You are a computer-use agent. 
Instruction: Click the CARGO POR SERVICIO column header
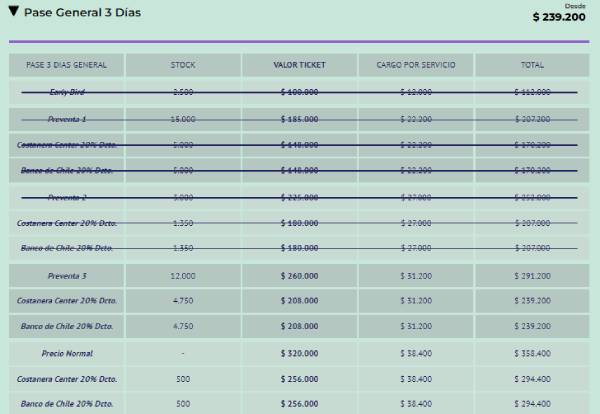(416, 65)
